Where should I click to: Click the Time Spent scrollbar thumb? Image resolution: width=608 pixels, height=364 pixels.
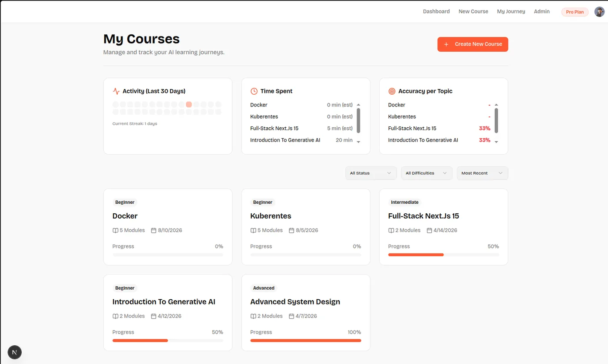click(x=358, y=120)
